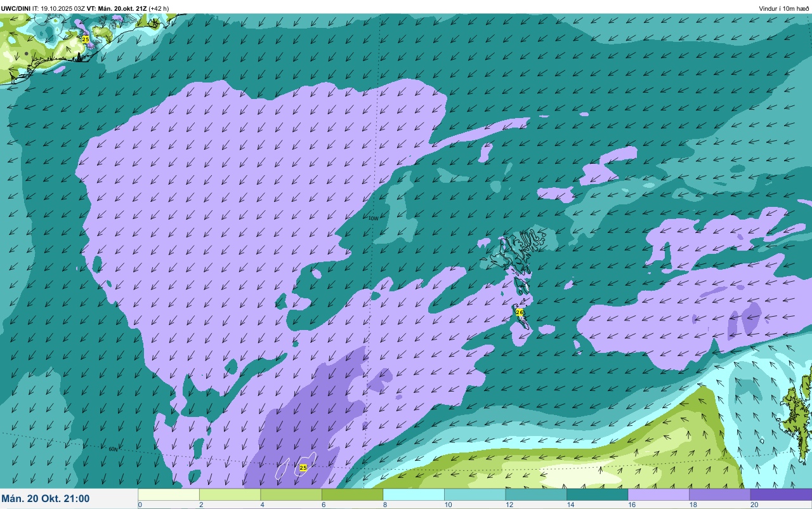The width and height of the screenshot is (812, 509).
Task: Click the yellow 25 marker over Iceland coast
Action: 86,39
